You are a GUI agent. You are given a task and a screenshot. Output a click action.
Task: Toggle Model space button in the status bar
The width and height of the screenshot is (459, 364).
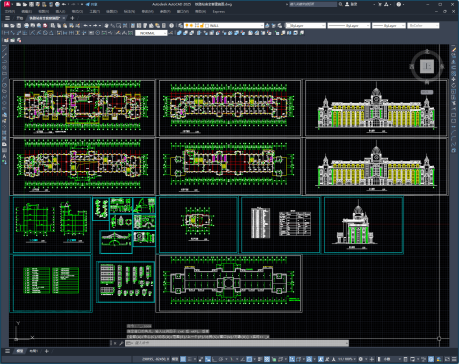tap(175, 359)
